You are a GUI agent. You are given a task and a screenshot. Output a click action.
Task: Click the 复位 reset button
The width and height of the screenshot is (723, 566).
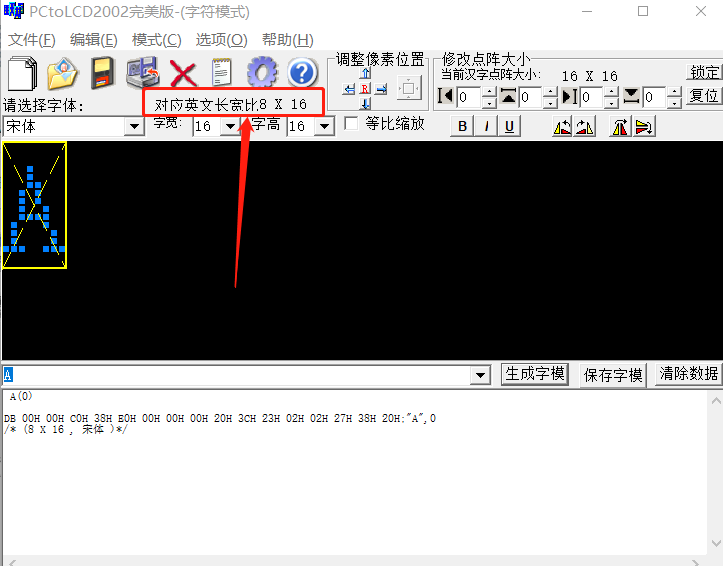[704, 96]
